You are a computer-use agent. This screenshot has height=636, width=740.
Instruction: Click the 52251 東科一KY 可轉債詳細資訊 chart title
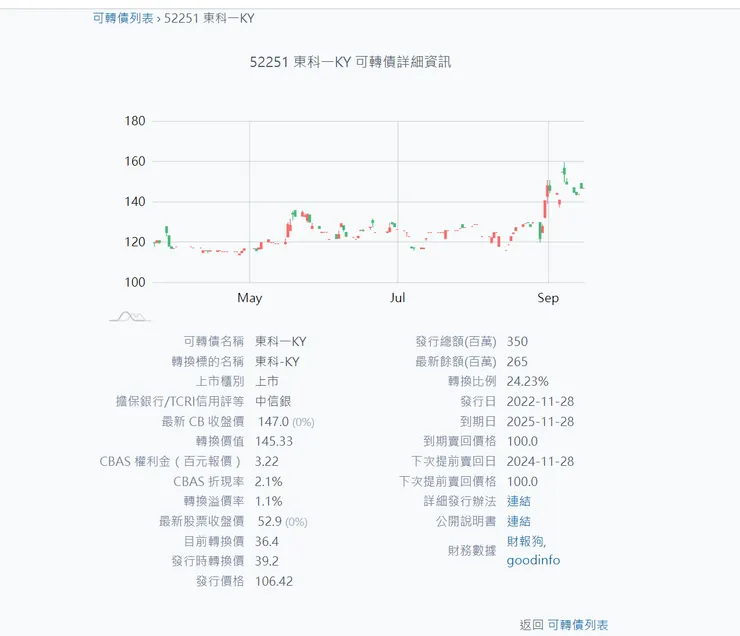click(x=350, y=62)
